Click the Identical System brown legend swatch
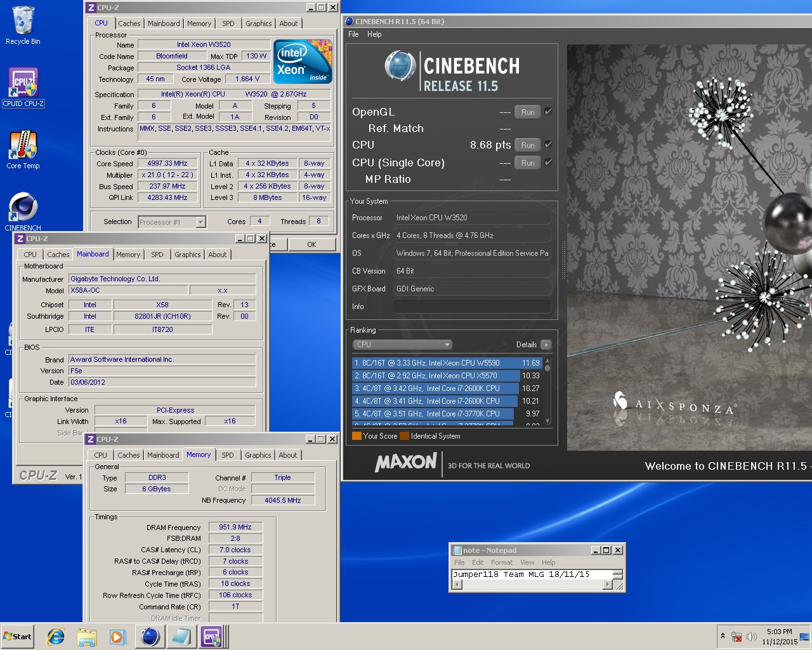The width and height of the screenshot is (812, 650). [404, 435]
